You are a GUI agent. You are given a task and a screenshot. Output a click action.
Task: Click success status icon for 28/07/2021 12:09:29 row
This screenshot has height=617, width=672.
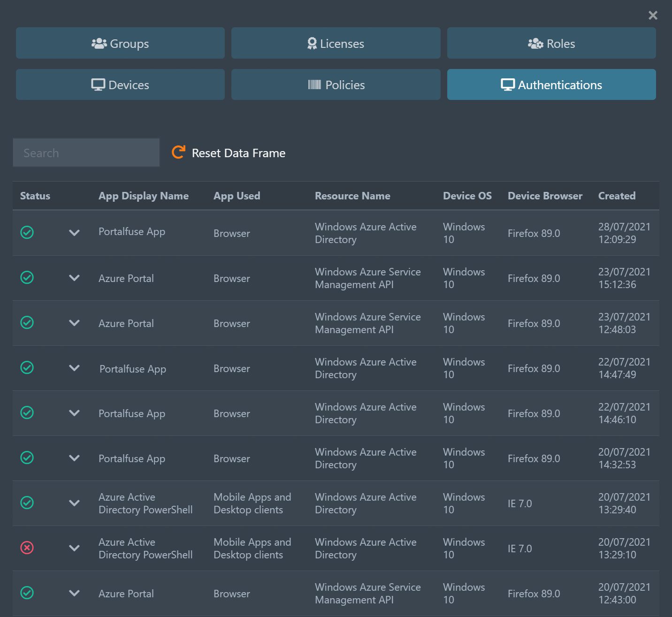(27, 232)
